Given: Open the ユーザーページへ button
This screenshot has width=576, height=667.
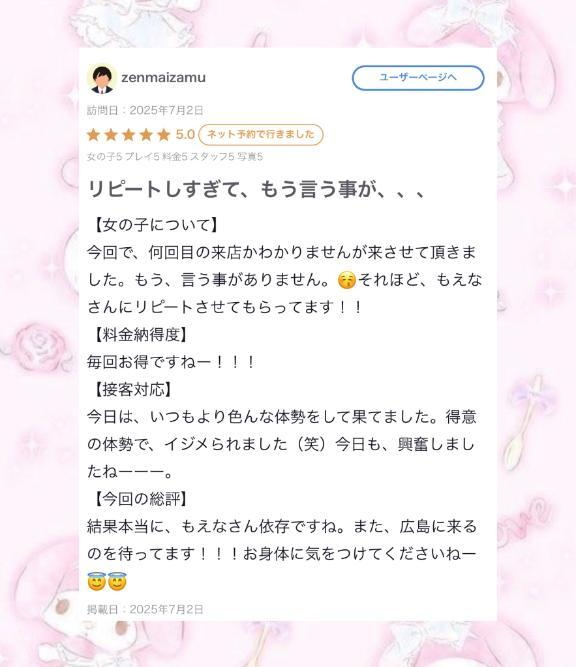Looking at the screenshot, I should (418, 77).
